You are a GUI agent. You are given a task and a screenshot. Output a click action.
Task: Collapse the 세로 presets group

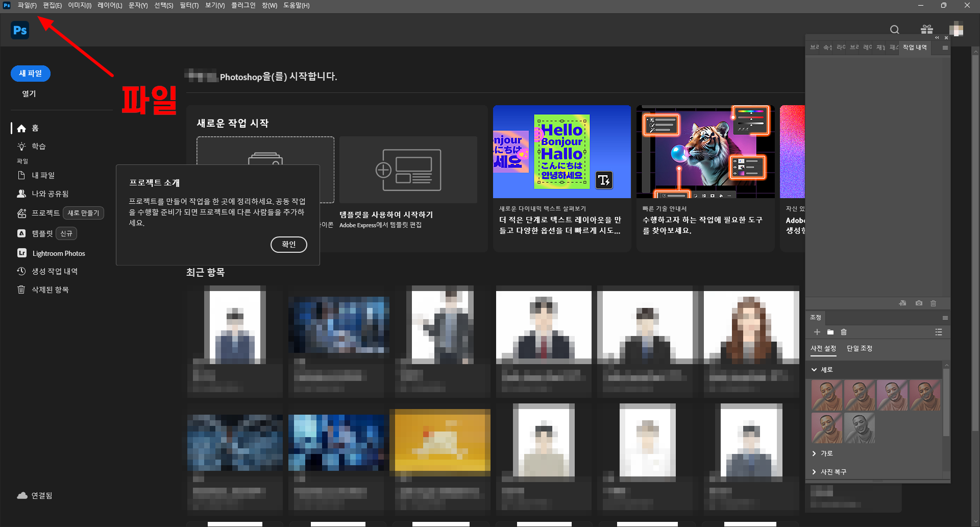point(814,370)
